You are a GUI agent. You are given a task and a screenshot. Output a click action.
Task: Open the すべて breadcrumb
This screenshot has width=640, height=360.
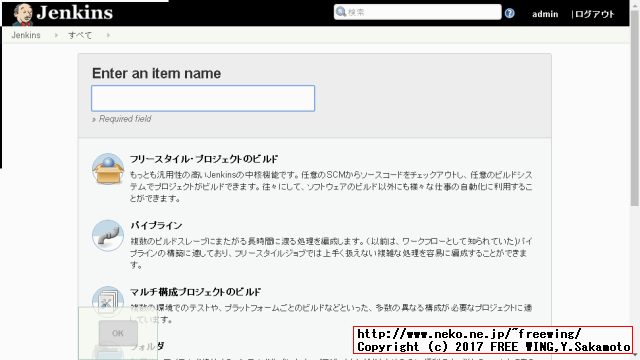pos(80,35)
